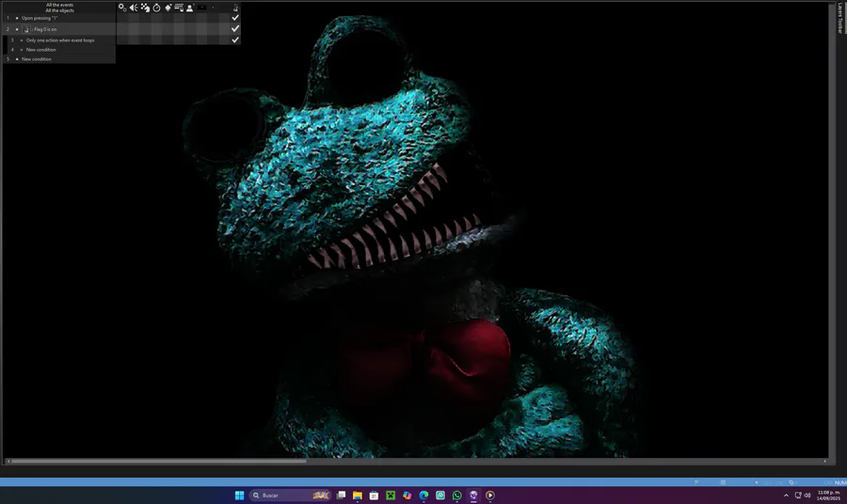Open File Explorer from taskbar
The image size is (847, 504).
point(358,496)
